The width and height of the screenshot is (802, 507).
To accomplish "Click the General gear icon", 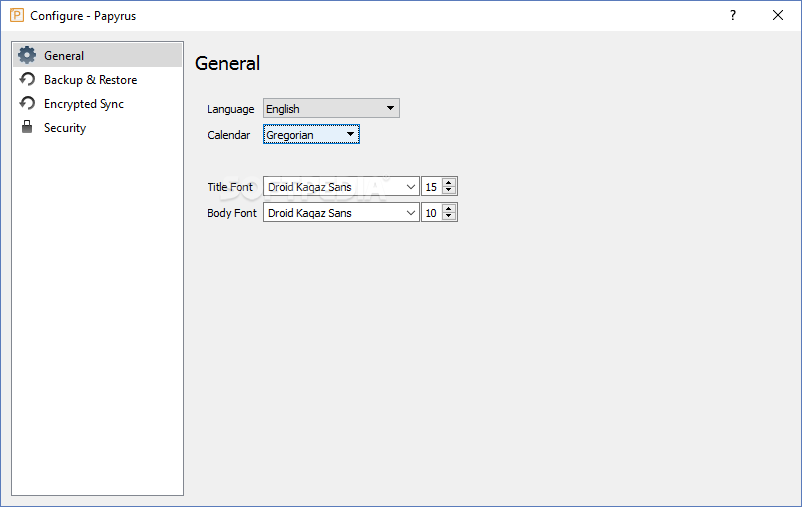I will [27, 55].
